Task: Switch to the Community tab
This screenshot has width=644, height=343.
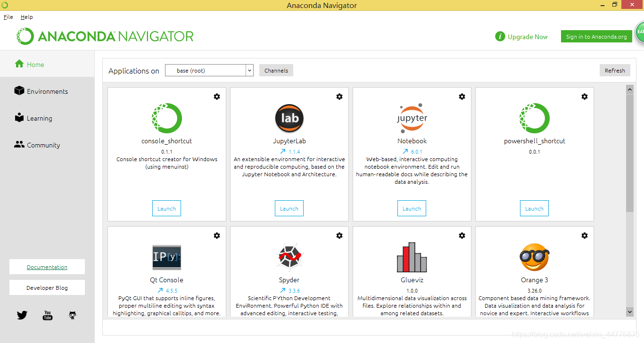Action: click(47, 145)
